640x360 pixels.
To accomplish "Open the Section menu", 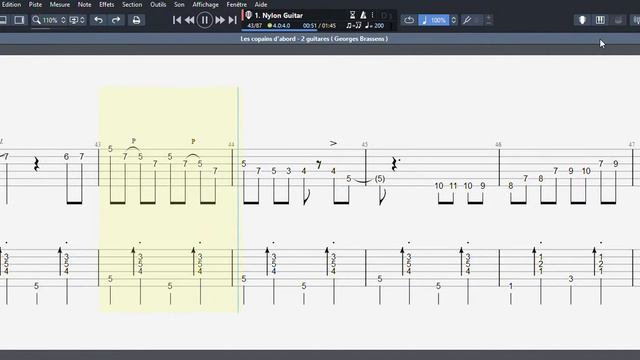I will pos(132,4).
